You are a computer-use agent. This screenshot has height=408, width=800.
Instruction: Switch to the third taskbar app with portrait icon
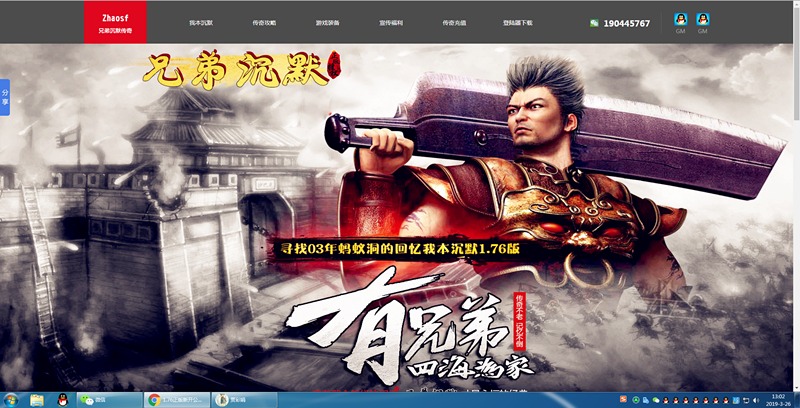(x=244, y=400)
